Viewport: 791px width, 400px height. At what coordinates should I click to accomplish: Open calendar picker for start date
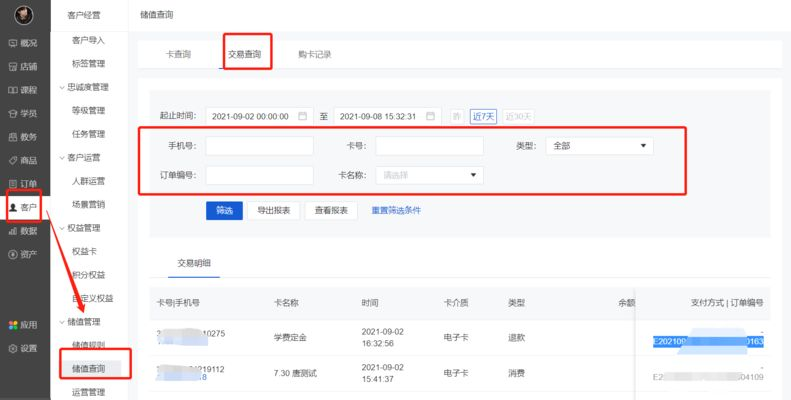[303, 116]
